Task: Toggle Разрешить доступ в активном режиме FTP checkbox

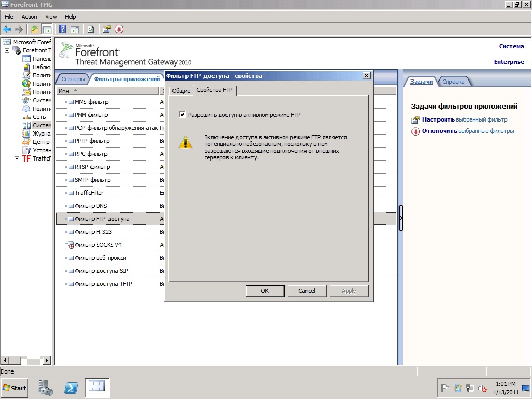Action: (x=182, y=115)
